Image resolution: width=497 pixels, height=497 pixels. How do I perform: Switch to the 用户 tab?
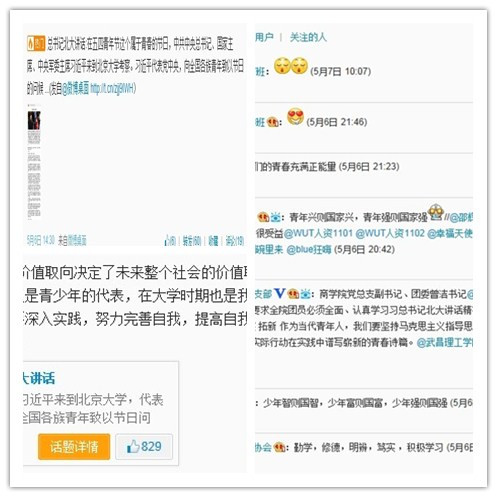tap(264, 37)
